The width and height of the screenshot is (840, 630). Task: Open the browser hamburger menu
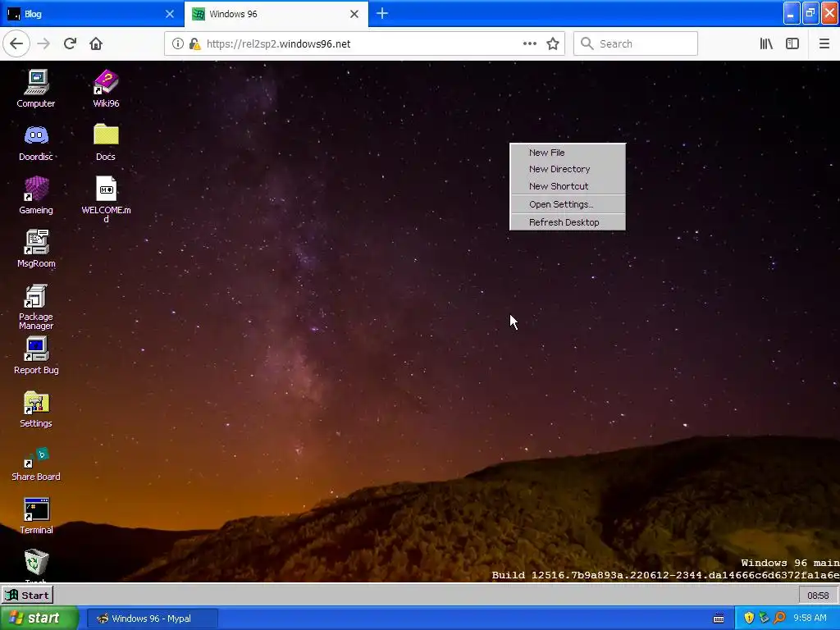point(824,44)
